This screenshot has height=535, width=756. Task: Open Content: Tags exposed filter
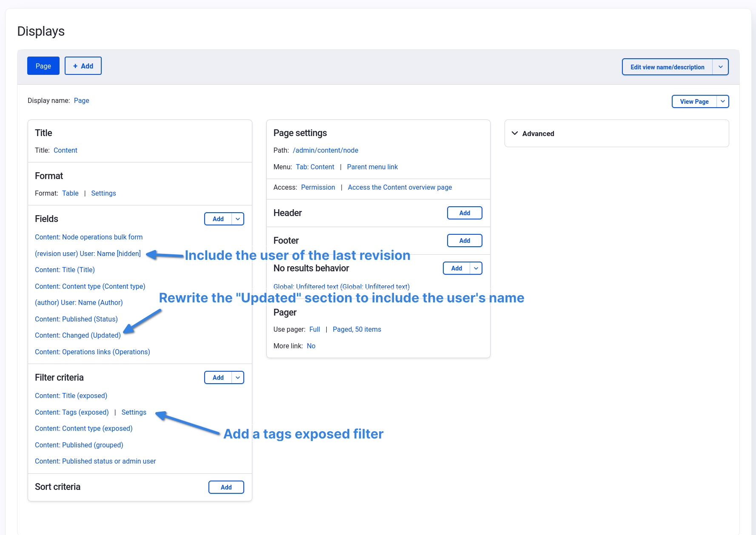[72, 413]
